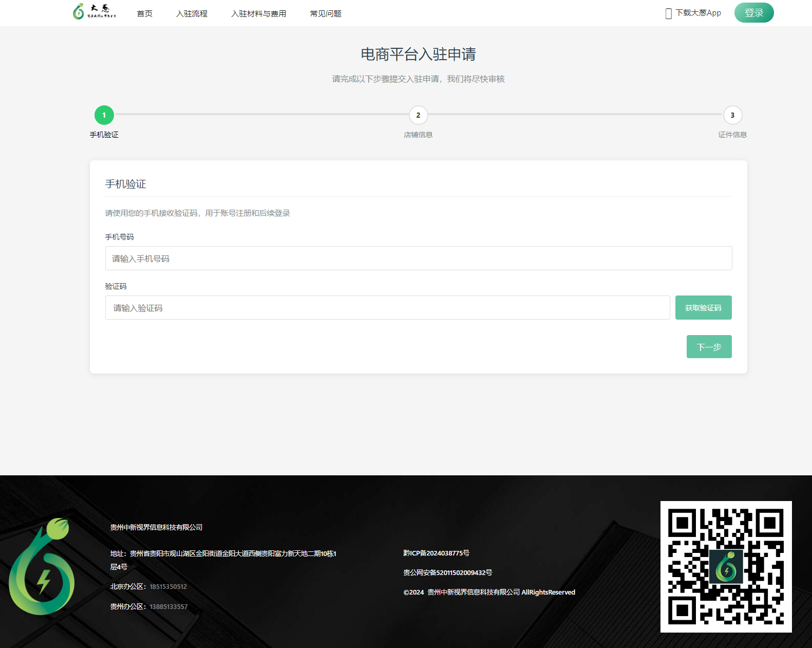Click the 北京办公区 phone number

[168, 586]
